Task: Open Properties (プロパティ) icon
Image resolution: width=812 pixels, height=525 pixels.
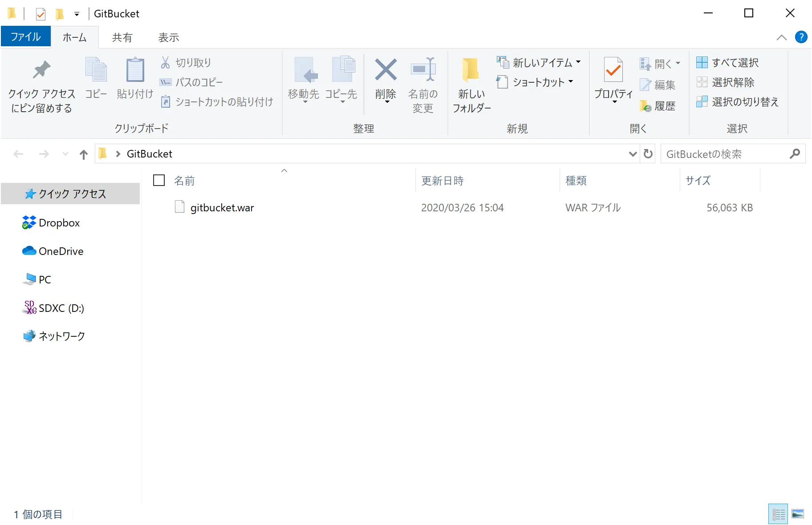Action: (613, 70)
